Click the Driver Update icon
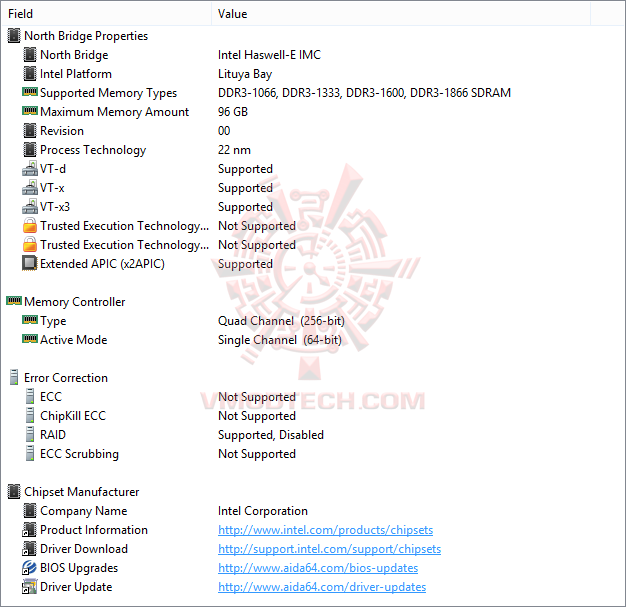This screenshot has width=626, height=607. pos(30,587)
